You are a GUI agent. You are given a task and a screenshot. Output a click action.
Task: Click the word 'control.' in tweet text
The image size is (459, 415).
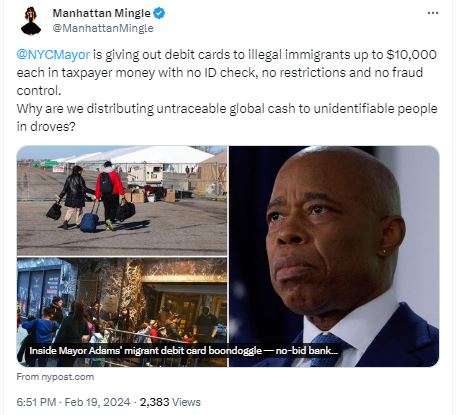[39, 90]
